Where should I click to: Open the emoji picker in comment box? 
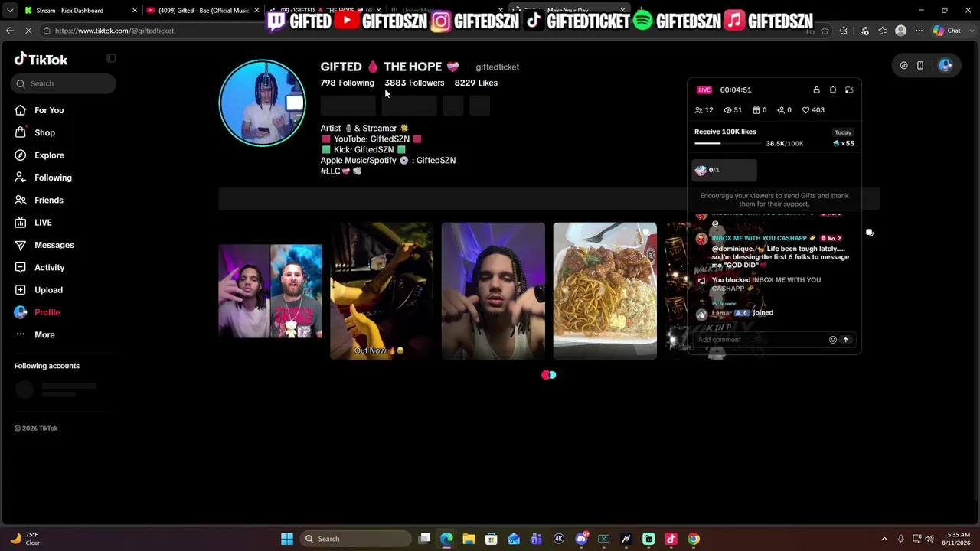pos(833,340)
